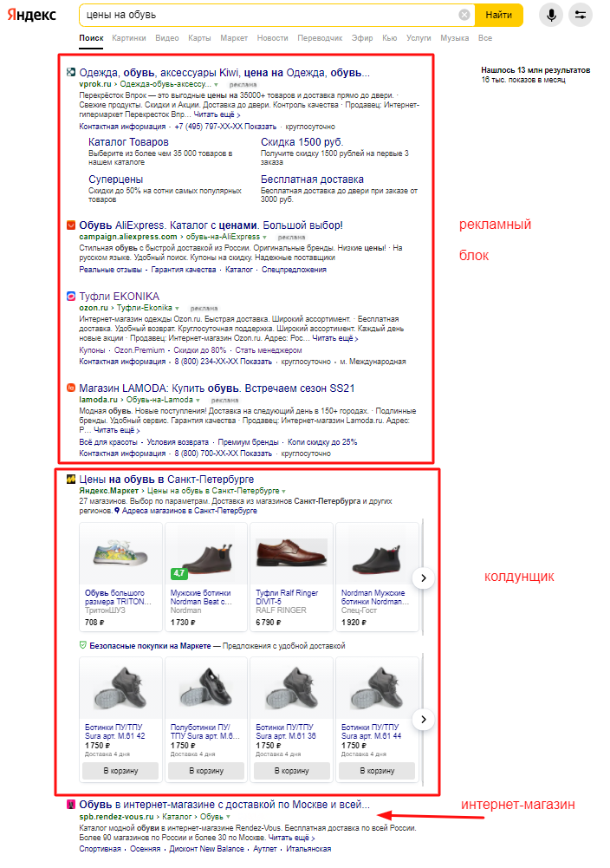Screen dimensions: 610x868
Task: Open the Магазин LAMODA result title
Action: (x=217, y=388)
